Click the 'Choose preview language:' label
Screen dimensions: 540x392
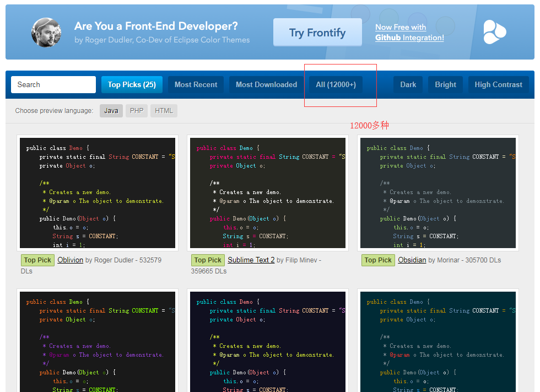pyautogui.click(x=54, y=111)
